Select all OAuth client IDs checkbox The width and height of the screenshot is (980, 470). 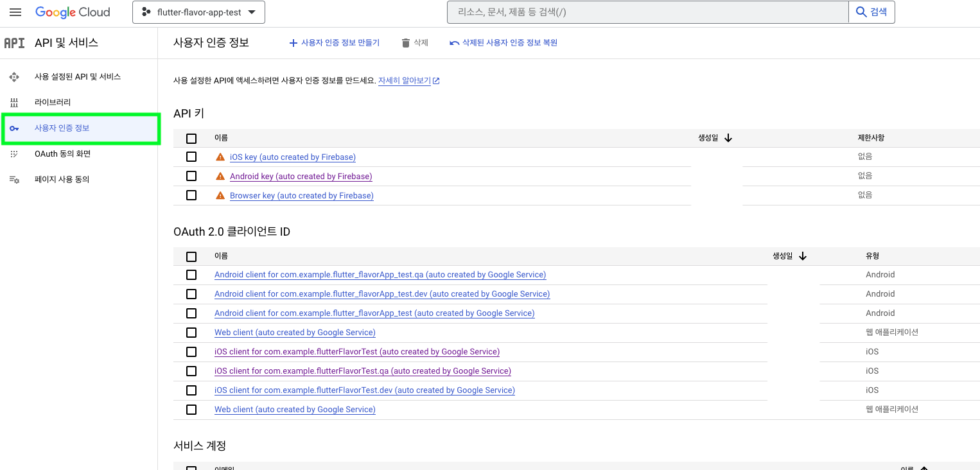[191, 257]
